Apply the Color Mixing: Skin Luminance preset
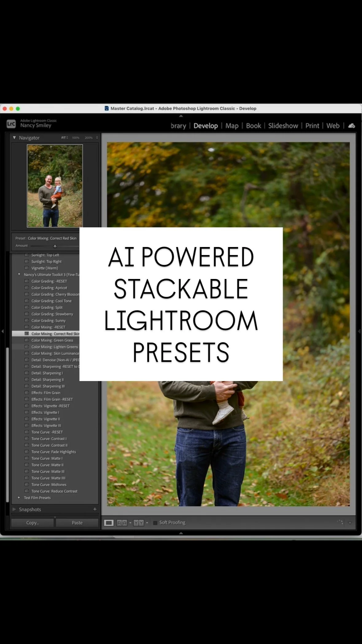Screen dimensions: 362x644 [55, 353]
